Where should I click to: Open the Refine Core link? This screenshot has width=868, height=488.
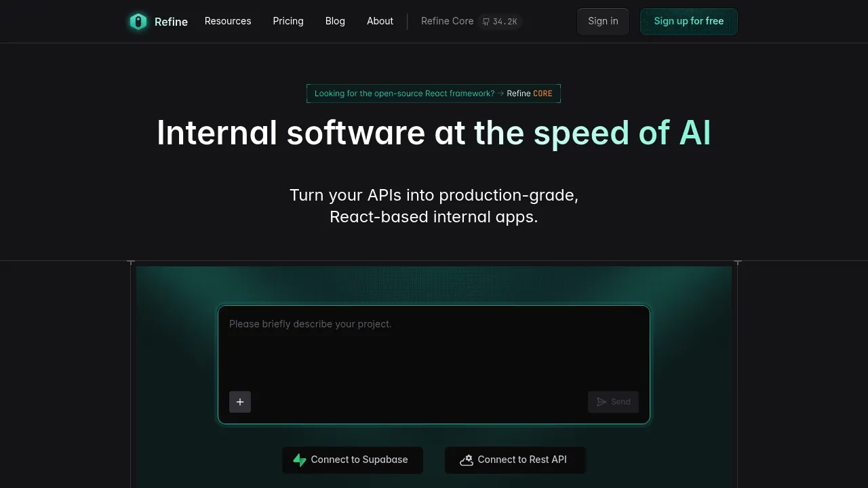pyautogui.click(x=448, y=21)
